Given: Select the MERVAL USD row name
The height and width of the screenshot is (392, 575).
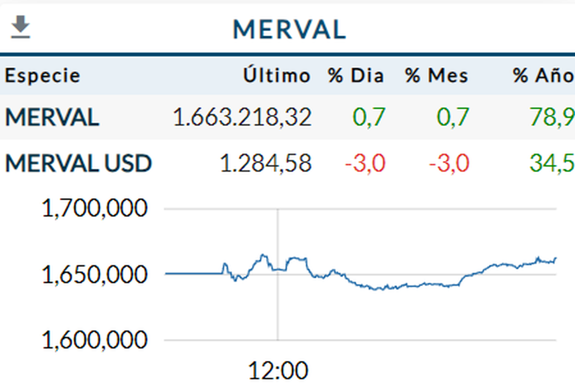Looking at the screenshot, I should click(x=78, y=164).
